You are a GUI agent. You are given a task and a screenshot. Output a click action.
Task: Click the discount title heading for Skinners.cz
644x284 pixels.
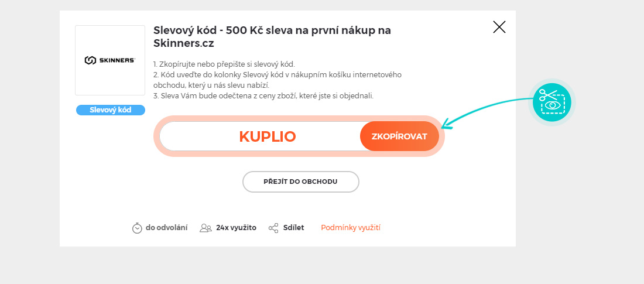tap(272, 36)
